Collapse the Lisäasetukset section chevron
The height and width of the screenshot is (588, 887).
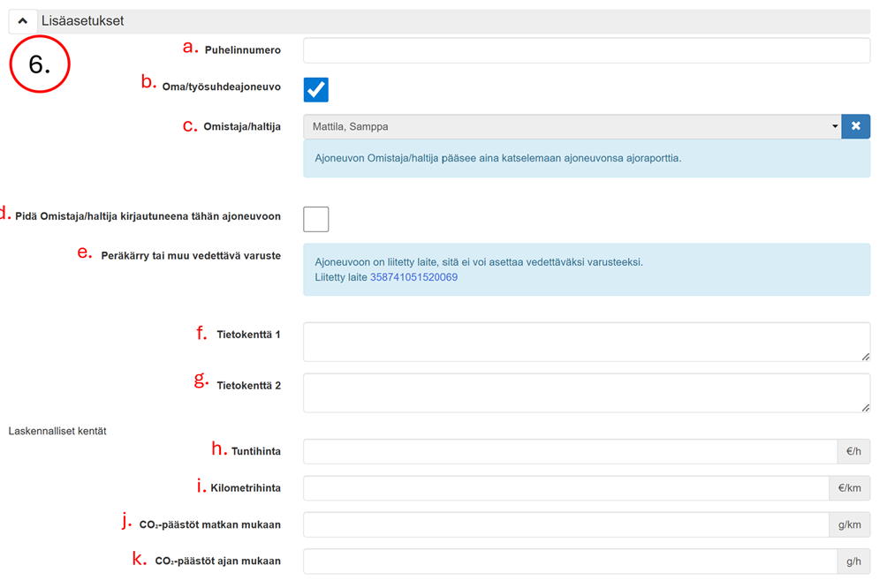coord(23,21)
